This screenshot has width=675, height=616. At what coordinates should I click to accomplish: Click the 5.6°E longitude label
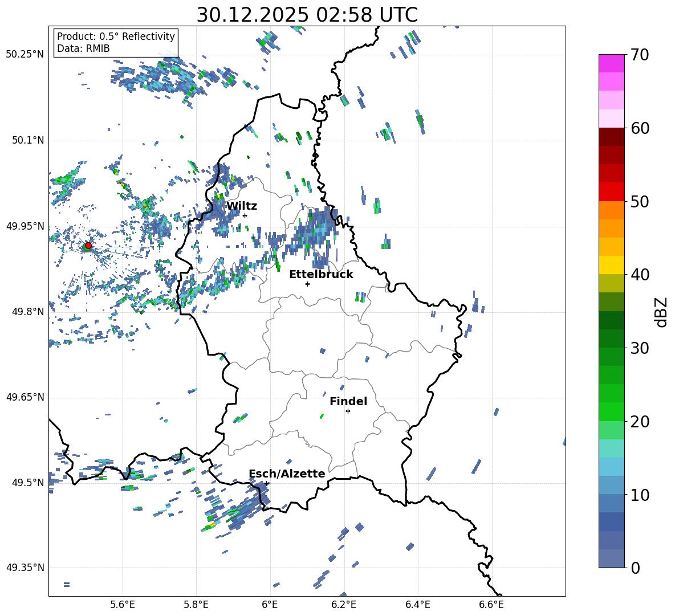(123, 605)
